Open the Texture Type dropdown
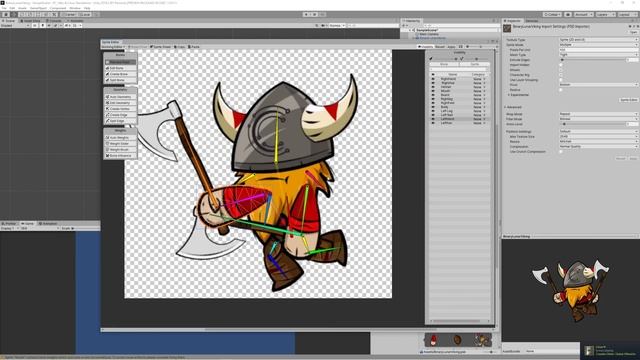The height and width of the screenshot is (360, 640). (x=598, y=40)
